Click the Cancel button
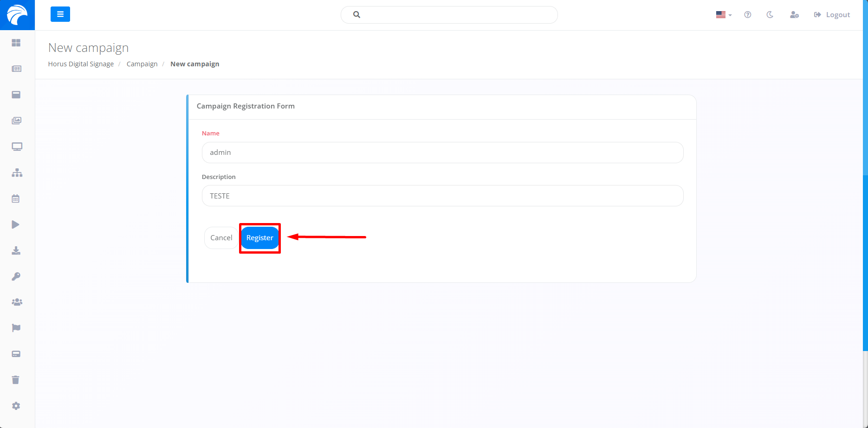This screenshot has width=868, height=428. tap(221, 238)
